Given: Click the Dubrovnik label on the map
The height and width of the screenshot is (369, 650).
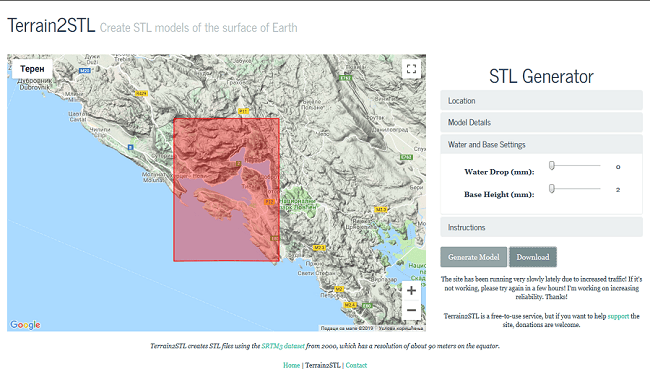Looking at the screenshot, I should pos(34,87).
